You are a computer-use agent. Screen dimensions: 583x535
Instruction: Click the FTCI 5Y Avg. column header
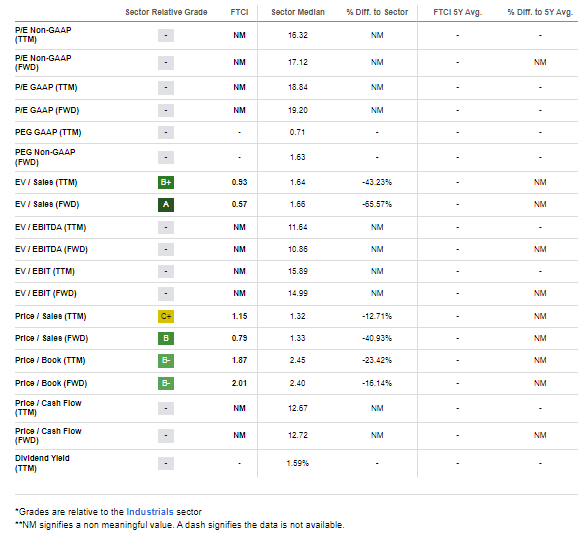(x=457, y=12)
